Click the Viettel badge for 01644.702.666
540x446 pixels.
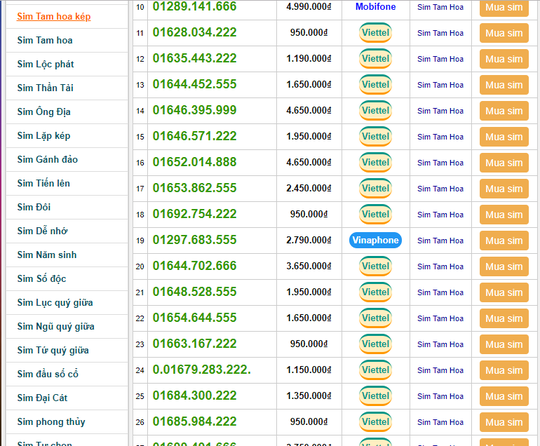[x=375, y=266]
